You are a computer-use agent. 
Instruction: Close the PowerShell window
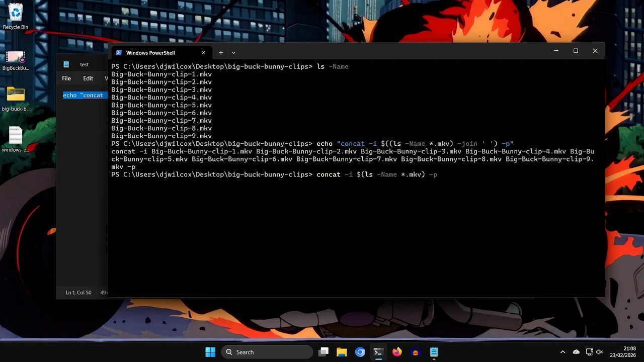(595, 51)
